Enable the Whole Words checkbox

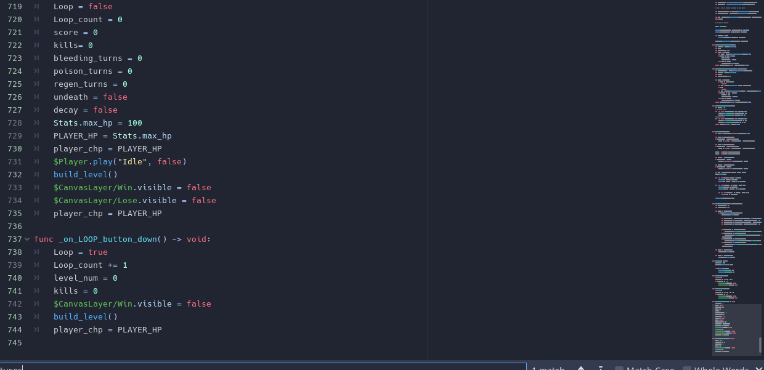[x=687, y=369]
